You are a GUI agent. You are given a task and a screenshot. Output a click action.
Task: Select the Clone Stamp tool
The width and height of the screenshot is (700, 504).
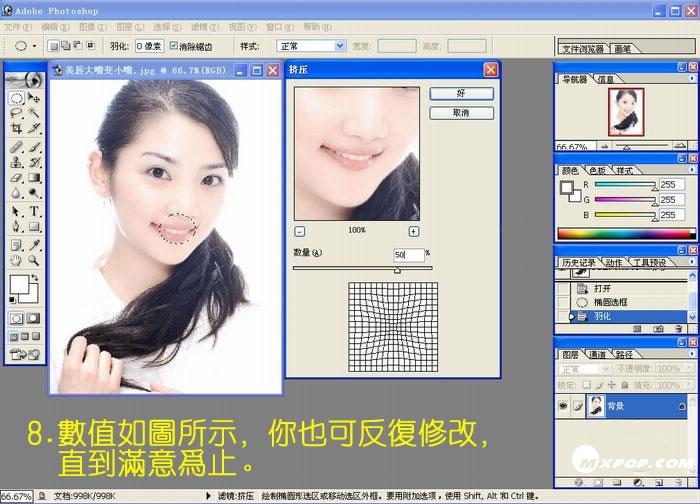(x=17, y=162)
